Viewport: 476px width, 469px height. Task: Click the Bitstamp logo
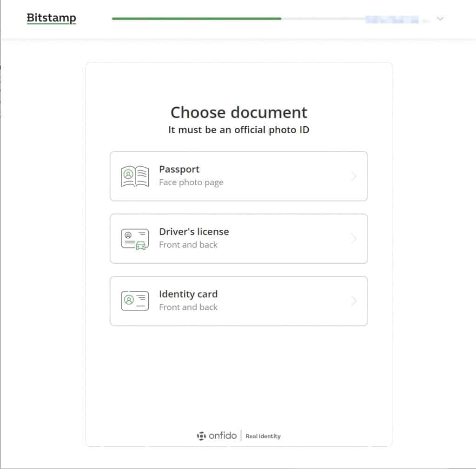(x=51, y=18)
